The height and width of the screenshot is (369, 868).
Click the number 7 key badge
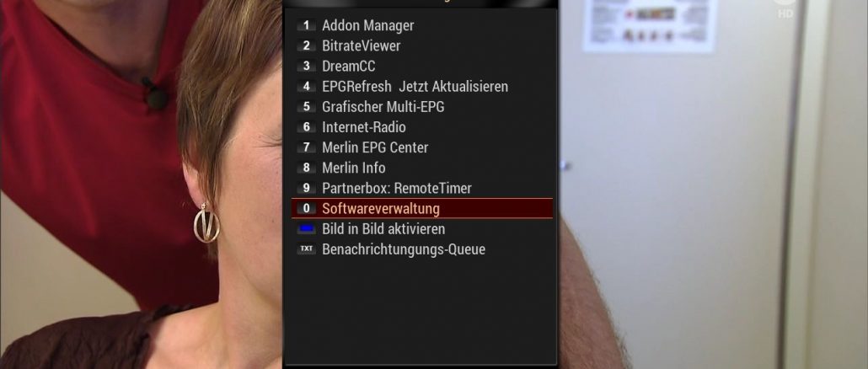click(306, 147)
